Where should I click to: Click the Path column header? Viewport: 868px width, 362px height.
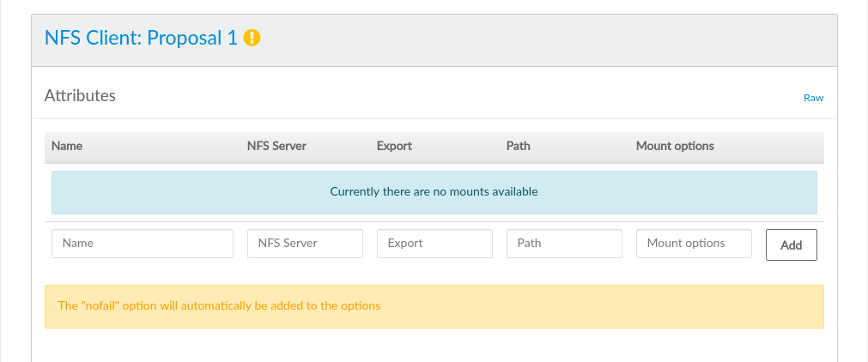519,146
